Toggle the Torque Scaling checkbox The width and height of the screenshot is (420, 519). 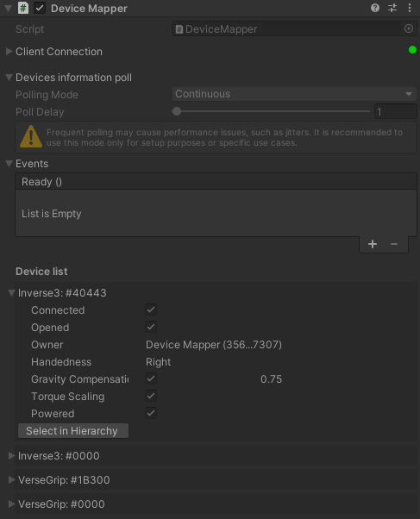click(151, 396)
